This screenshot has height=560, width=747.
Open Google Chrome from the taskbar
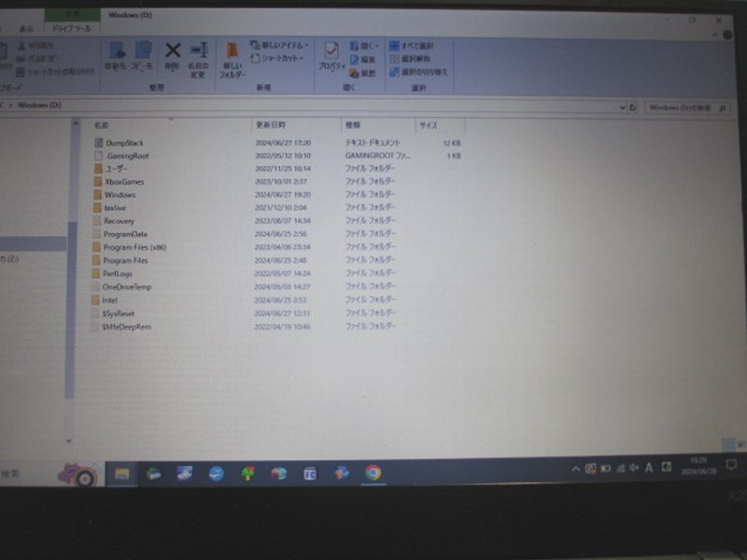point(373,472)
